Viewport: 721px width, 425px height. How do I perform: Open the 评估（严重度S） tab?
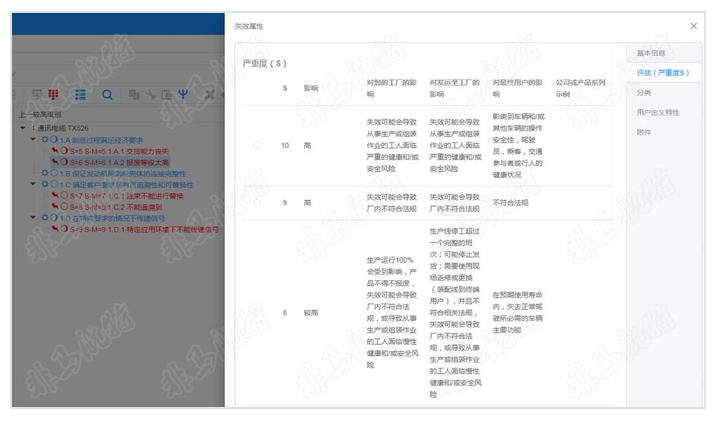(664, 73)
